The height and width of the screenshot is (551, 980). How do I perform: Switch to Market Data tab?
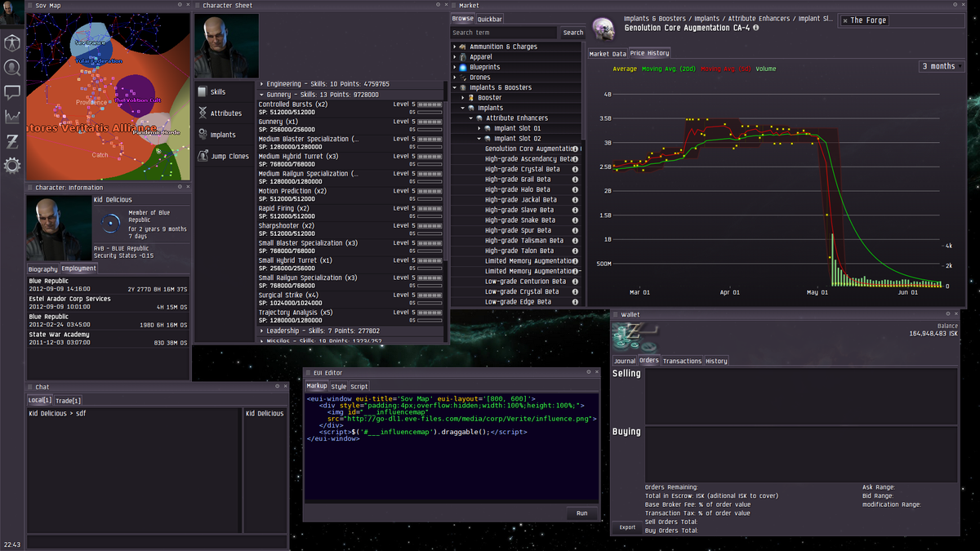(x=608, y=54)
